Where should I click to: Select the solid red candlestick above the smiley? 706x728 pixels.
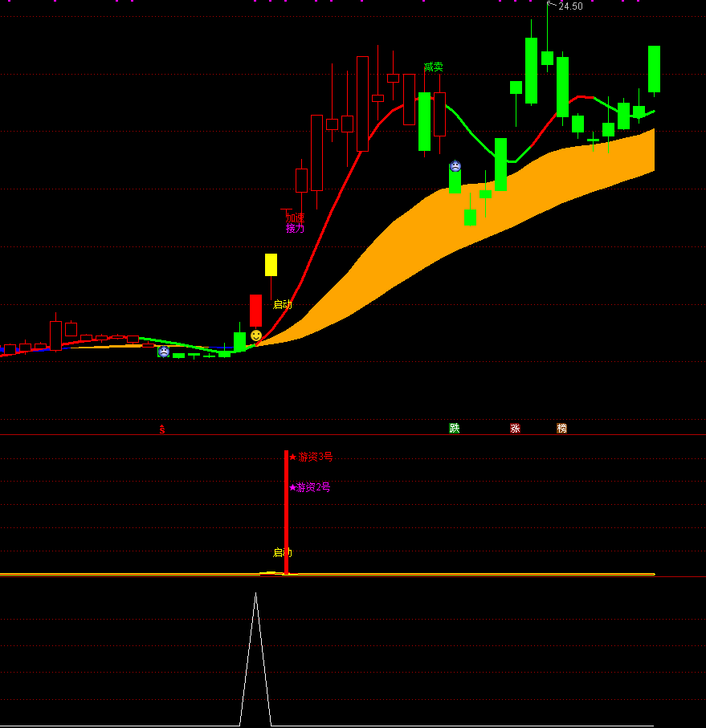click(x=255, y=310)
